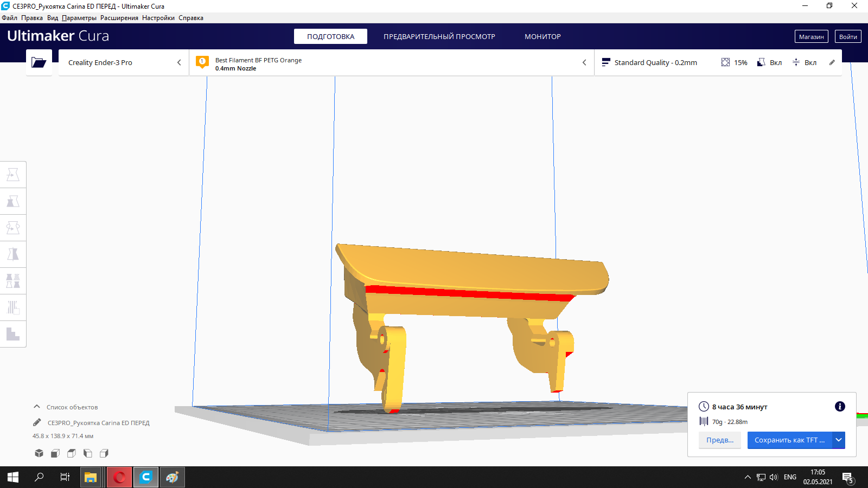Open the Настройки menu
This screenshot has width=868, height=488.
click(158, 18)
